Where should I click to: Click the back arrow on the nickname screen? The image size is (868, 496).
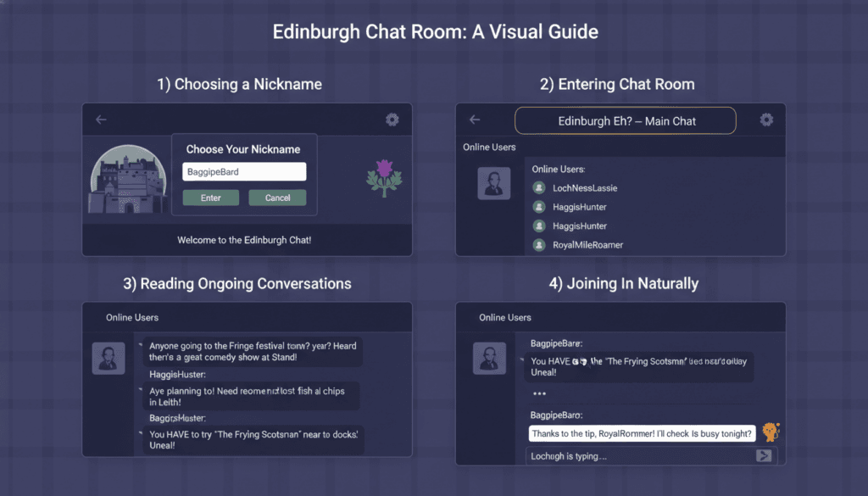(101, 120)
